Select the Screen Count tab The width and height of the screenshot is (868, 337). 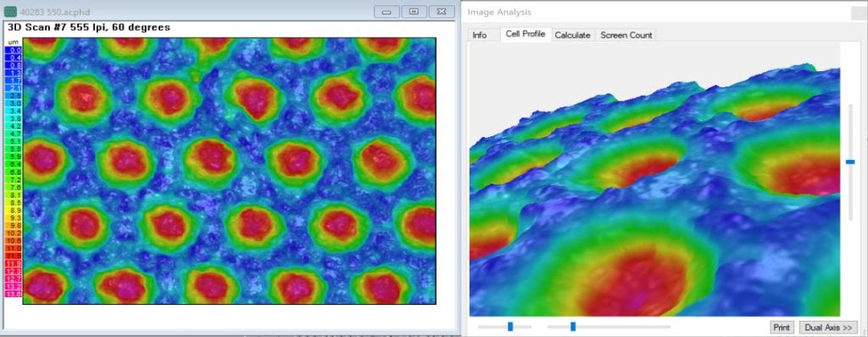[x=626, y=35]
